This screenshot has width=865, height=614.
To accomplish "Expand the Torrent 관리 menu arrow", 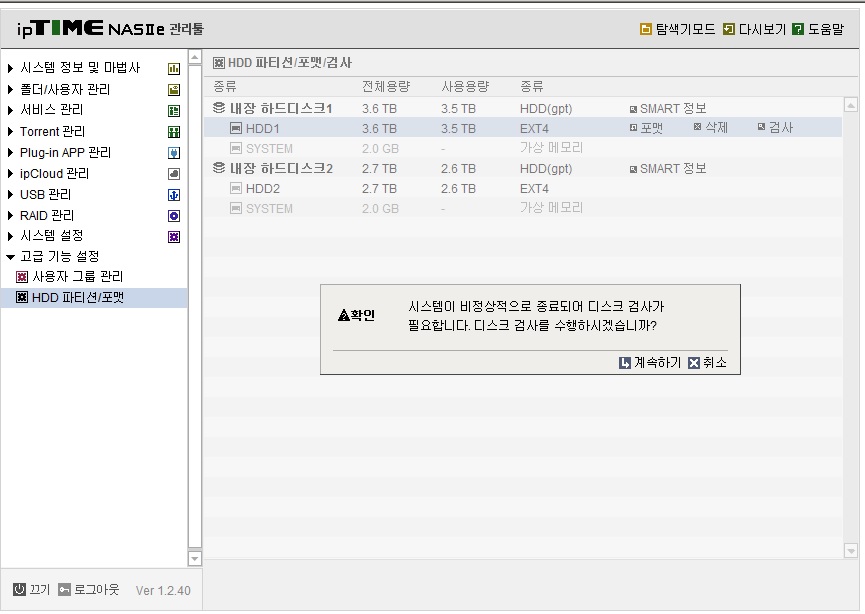I will (10, 131).
